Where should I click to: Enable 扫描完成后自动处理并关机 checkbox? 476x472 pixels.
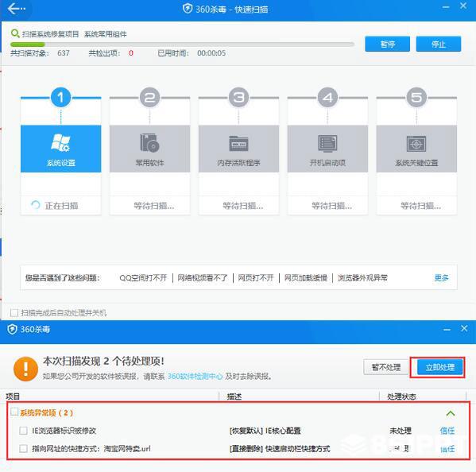[14, 312]
